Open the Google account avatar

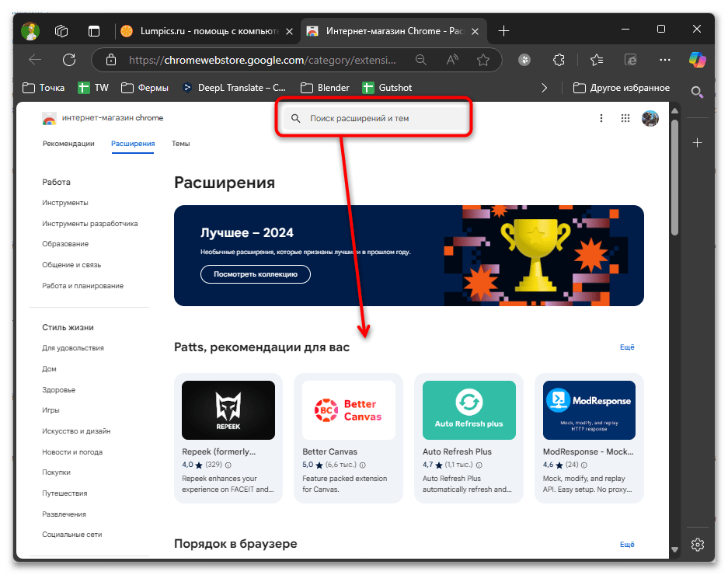pyautogui.click(x=650, y=118)
